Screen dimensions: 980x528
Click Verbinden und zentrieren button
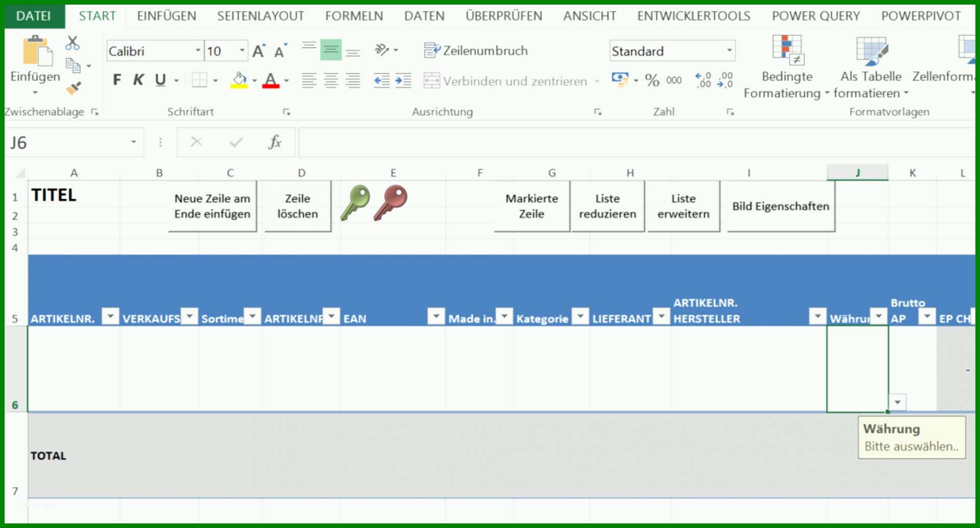(505, 81)
